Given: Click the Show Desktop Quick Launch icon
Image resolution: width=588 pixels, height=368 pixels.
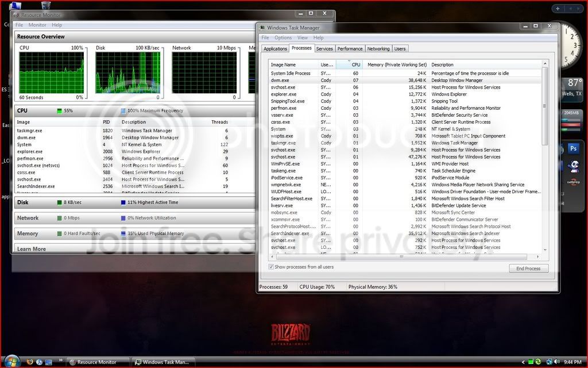Looking at the screenshot, I should coord(48,362).
